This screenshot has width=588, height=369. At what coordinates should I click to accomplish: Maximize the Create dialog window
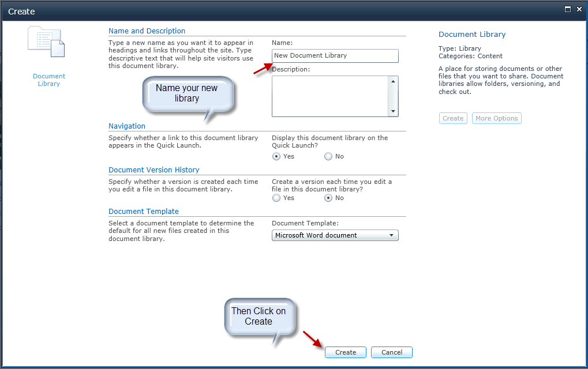point(568,9)
